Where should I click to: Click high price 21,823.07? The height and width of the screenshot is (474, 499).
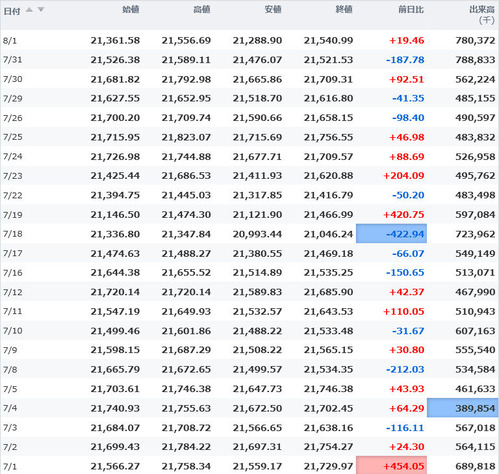click(186, 137)
